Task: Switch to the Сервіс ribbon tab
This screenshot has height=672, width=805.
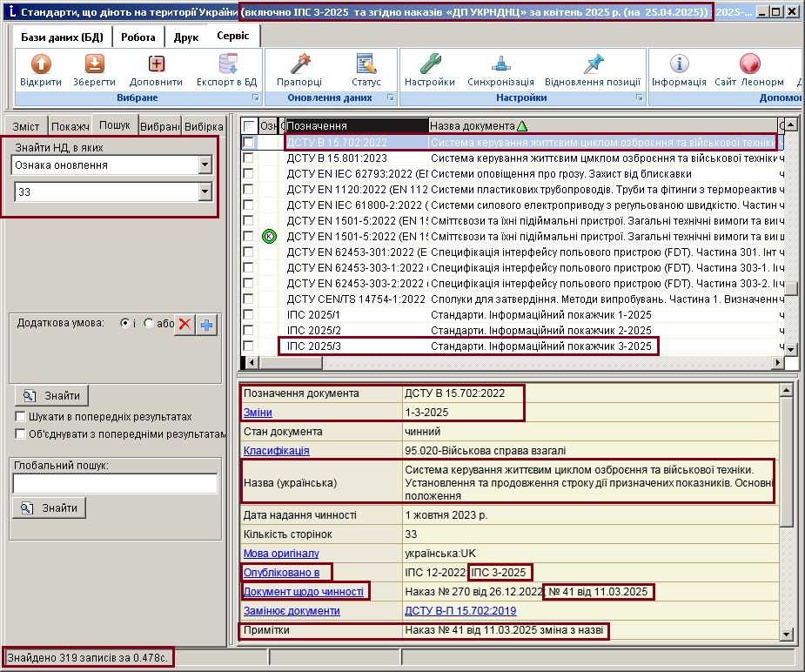Action: click(232, 37)
